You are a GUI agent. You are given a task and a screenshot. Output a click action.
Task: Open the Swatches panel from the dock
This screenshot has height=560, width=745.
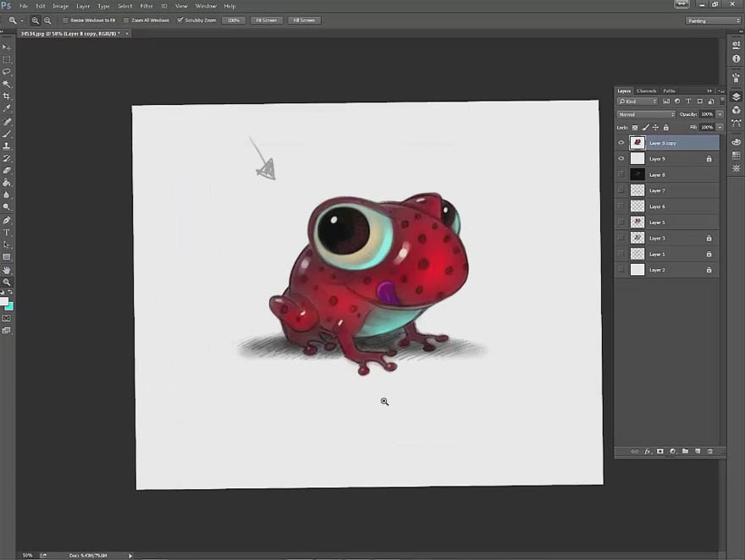click(736, 155)
